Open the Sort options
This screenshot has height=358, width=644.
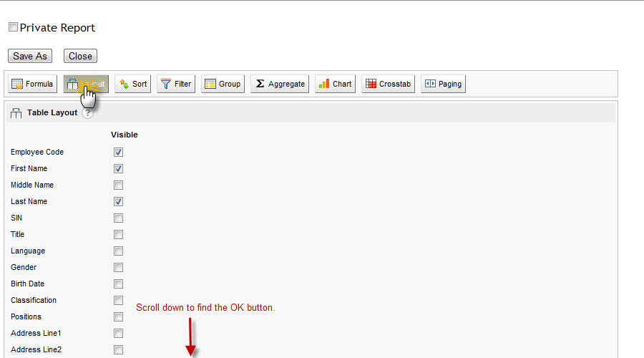pyautogui.click(x=132, y=84)
